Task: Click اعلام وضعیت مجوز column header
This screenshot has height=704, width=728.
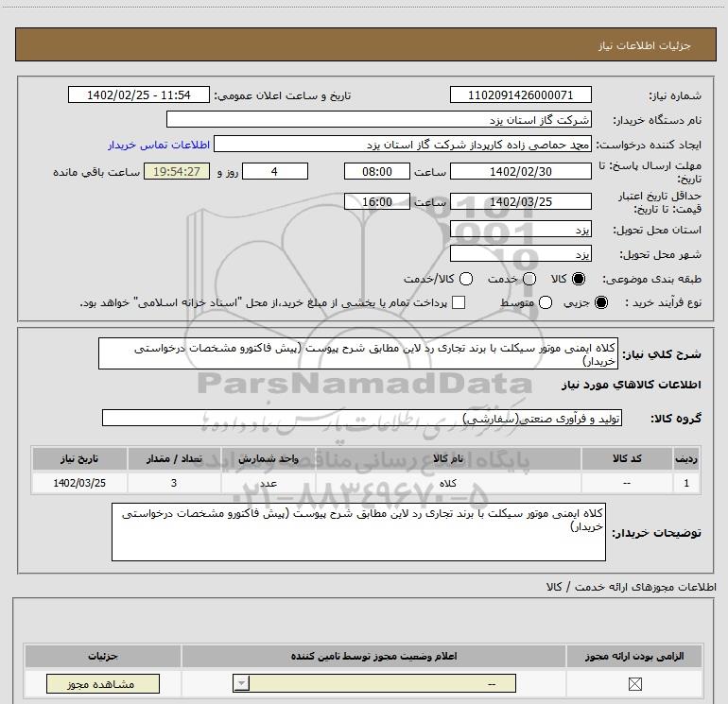Action: click(x=373, y=656)
